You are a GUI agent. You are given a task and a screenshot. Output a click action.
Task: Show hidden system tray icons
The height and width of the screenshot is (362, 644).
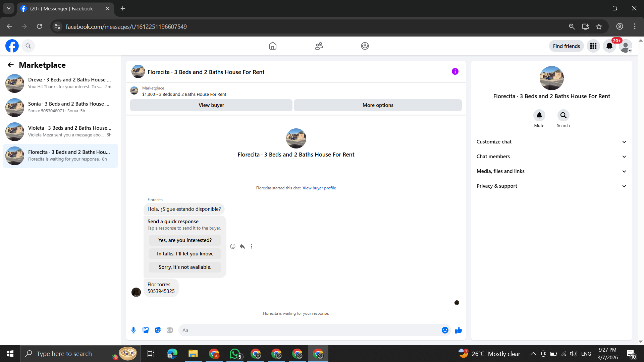click(x=533, y=354)
